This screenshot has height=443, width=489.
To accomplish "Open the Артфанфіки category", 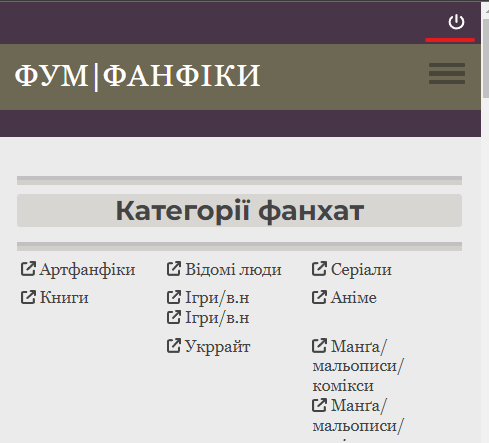I will (x=87, y=269).
